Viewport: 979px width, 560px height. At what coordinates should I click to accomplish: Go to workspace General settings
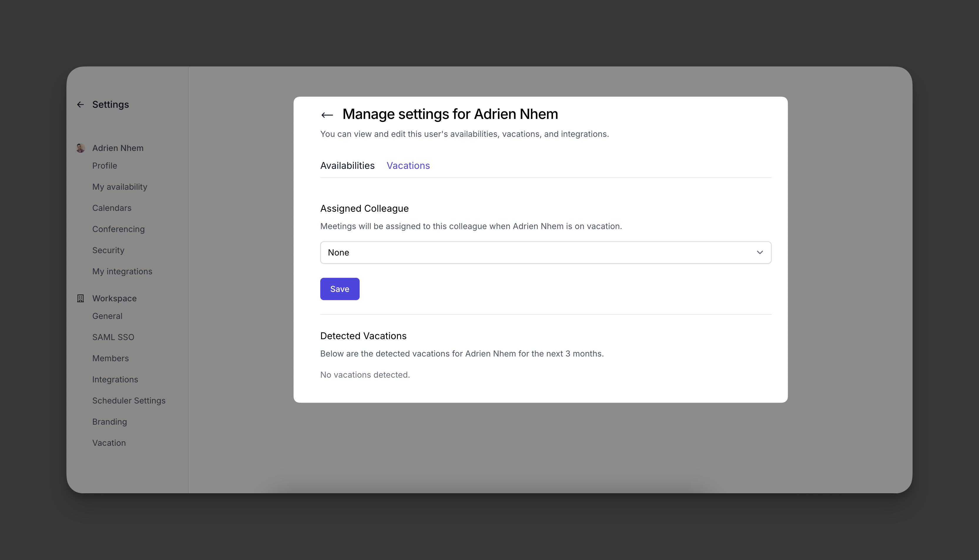107,316
